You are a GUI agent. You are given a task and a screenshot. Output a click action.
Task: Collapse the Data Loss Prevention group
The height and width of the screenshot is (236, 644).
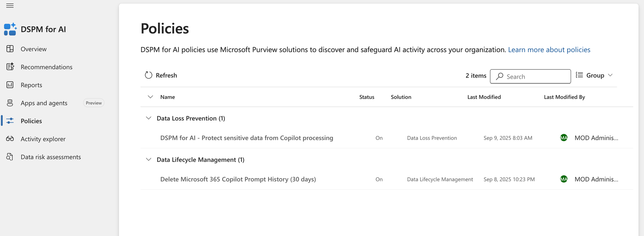[148, 118]
